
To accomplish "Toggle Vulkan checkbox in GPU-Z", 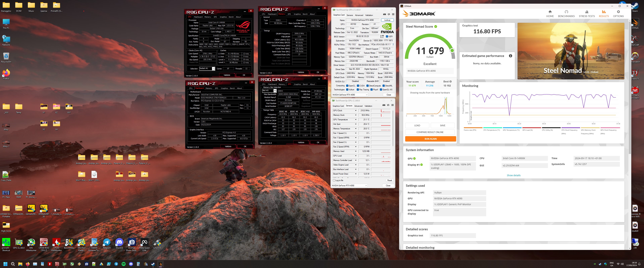I will [x=347, y=90].
